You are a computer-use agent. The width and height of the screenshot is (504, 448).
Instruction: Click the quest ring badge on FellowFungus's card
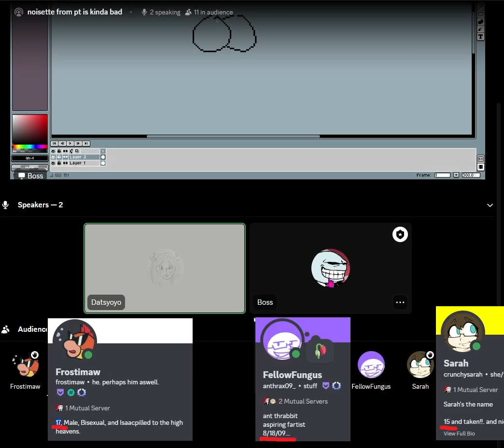(336, 385)
